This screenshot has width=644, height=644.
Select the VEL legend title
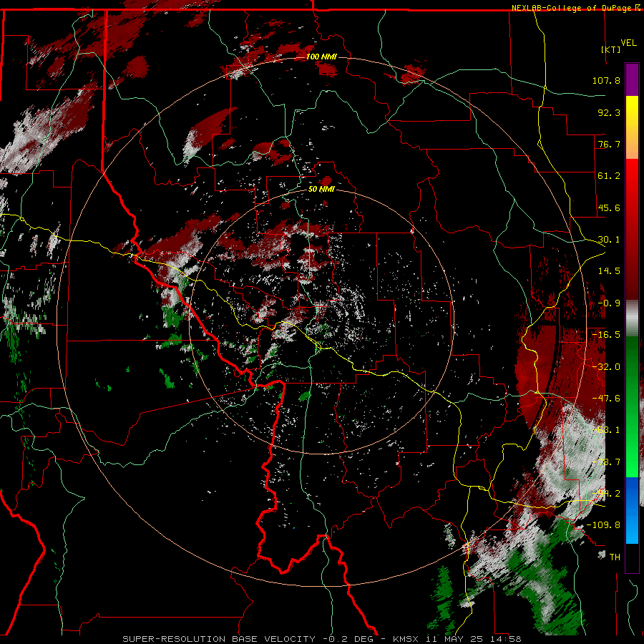pos(628,43)
